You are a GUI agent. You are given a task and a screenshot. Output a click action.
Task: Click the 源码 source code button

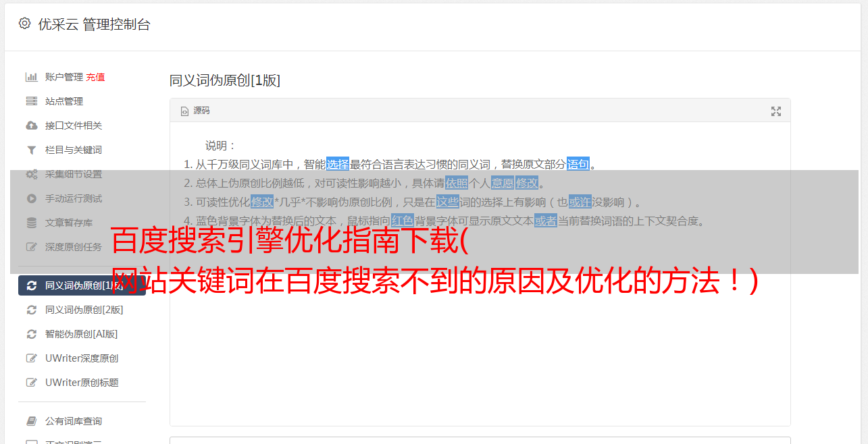195,111
